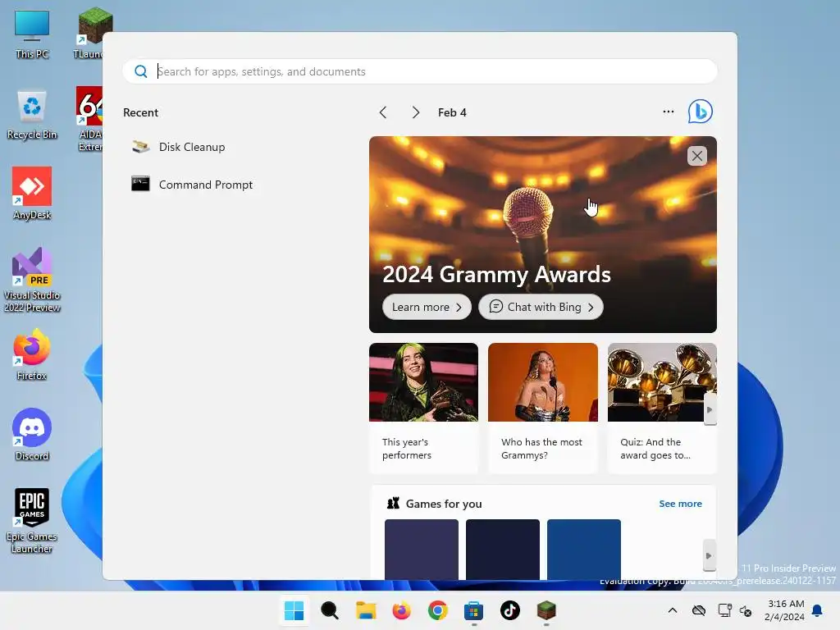Image resolution: width=840 pixels, height=630 pixels.
Task: Click the 2024 Grammy Awards headline
Action: pos(496,274)
